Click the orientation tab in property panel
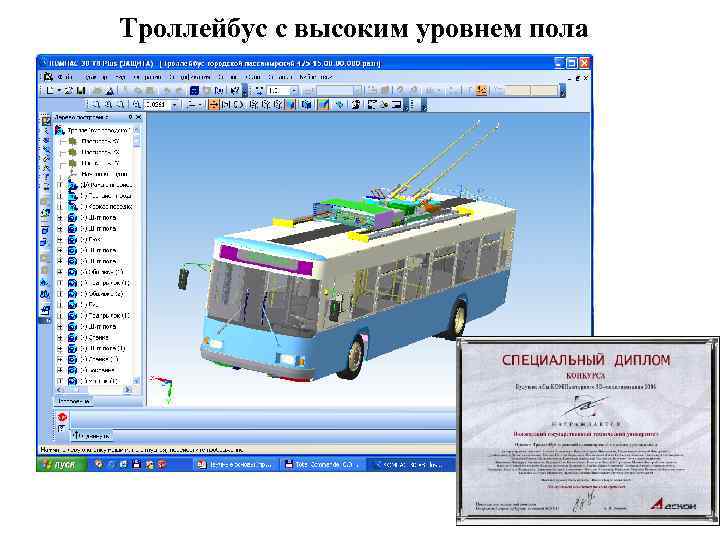720x540 pixels. [x=92, y=435]
